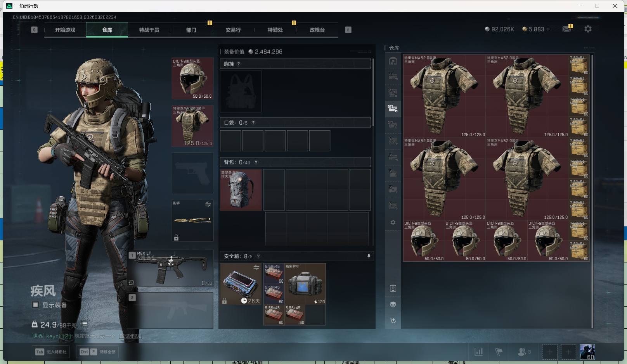
Task: Click the 安全箱 help question mark
Action: pos(258,256)
